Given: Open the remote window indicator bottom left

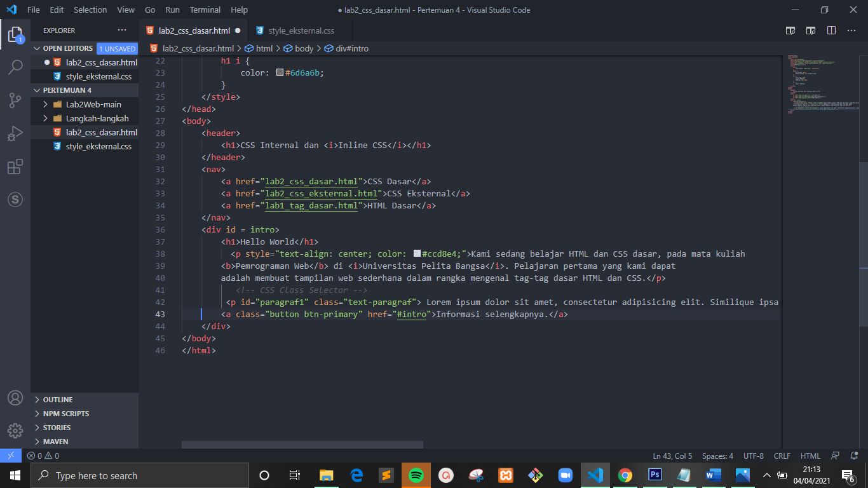Looking at the screenshot, I should [10, 456].
